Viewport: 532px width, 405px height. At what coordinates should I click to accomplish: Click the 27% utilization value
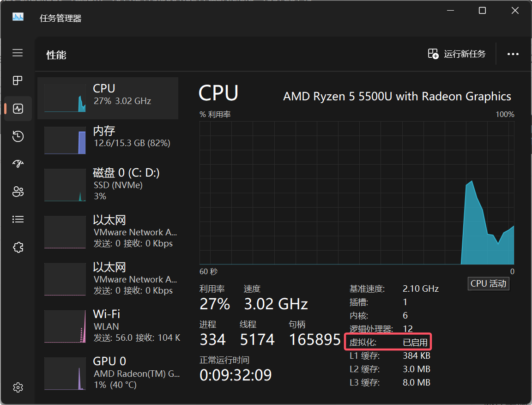(215, 304)
